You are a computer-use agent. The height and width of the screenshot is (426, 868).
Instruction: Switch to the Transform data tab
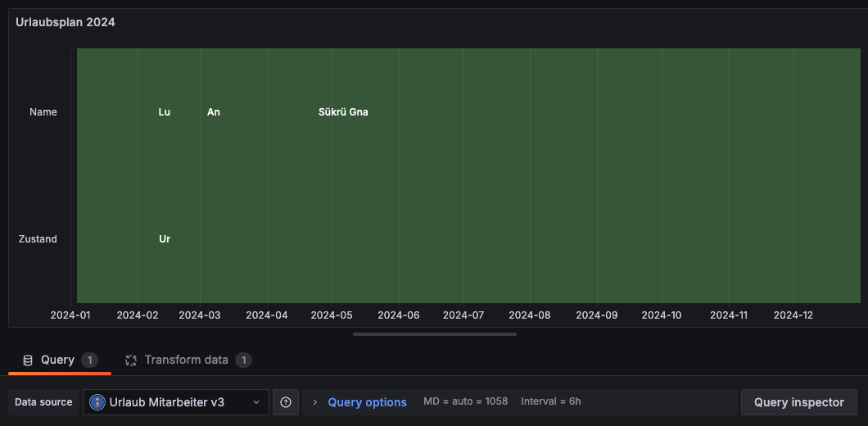[x=188, y=360]
